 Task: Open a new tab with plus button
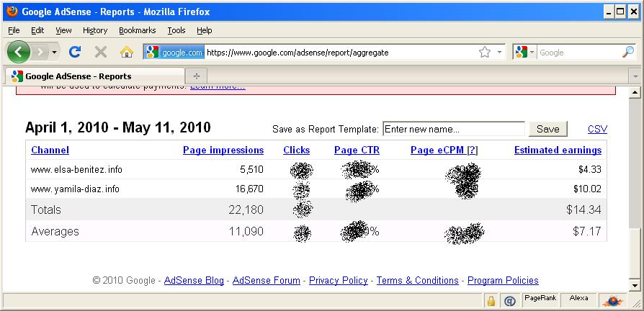click(x=197, y=76)
